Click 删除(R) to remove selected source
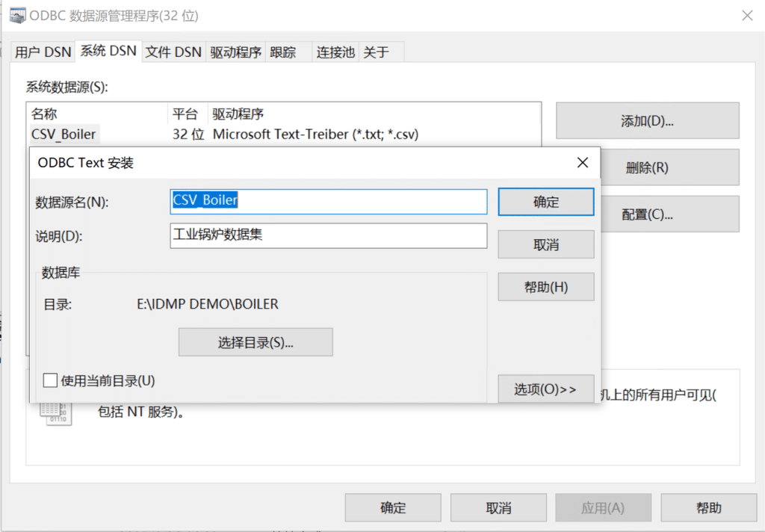The height and width of the screenshot is (532, 765). (x=647, y=167)
